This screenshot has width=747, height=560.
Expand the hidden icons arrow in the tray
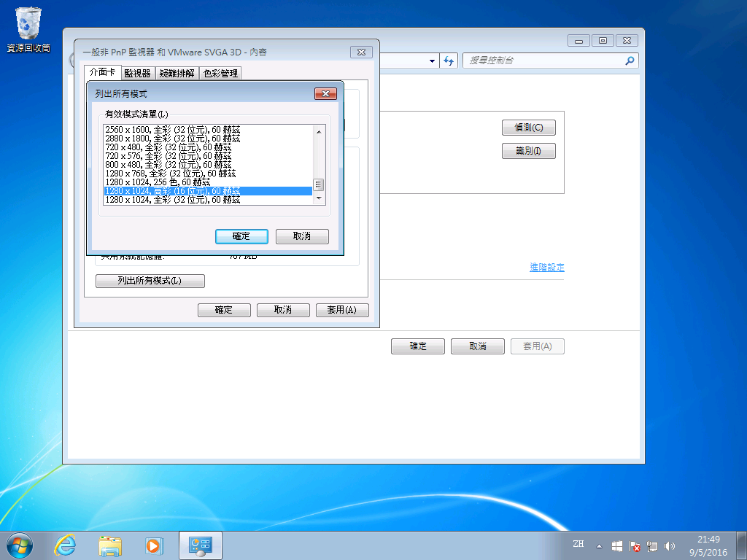tap(600, 545)
